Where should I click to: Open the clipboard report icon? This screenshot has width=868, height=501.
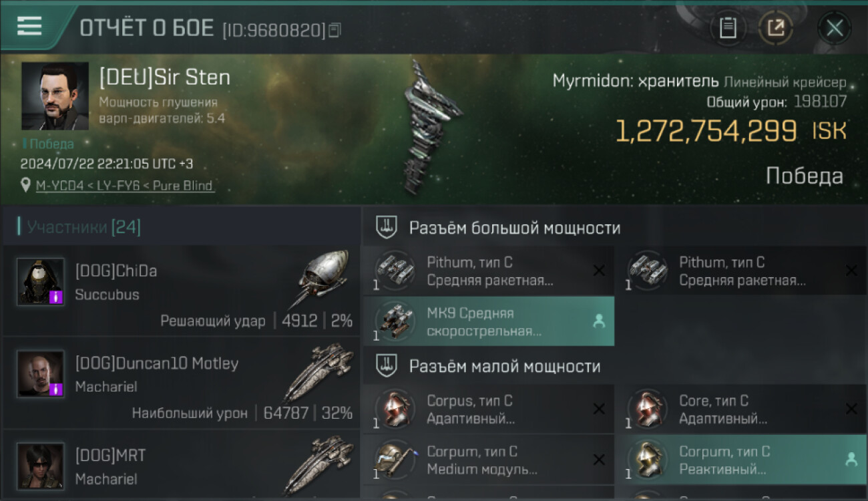coord(728,28)
